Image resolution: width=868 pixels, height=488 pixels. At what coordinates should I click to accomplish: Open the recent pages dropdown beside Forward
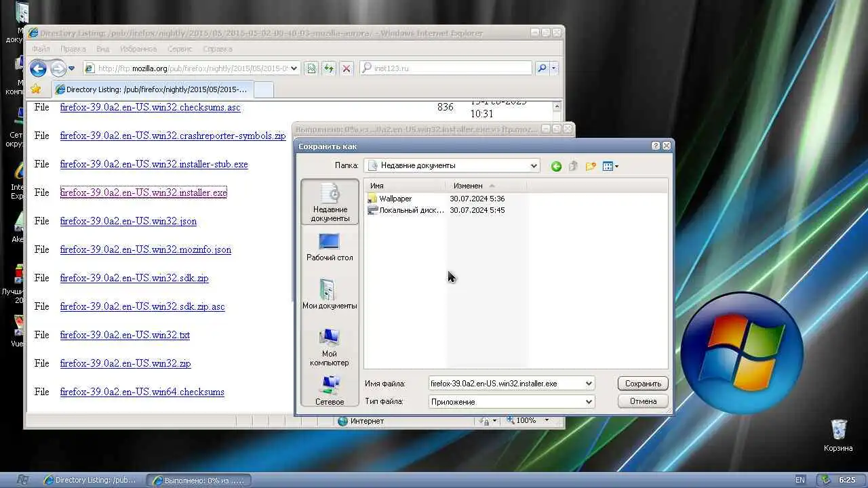(71, 68)
